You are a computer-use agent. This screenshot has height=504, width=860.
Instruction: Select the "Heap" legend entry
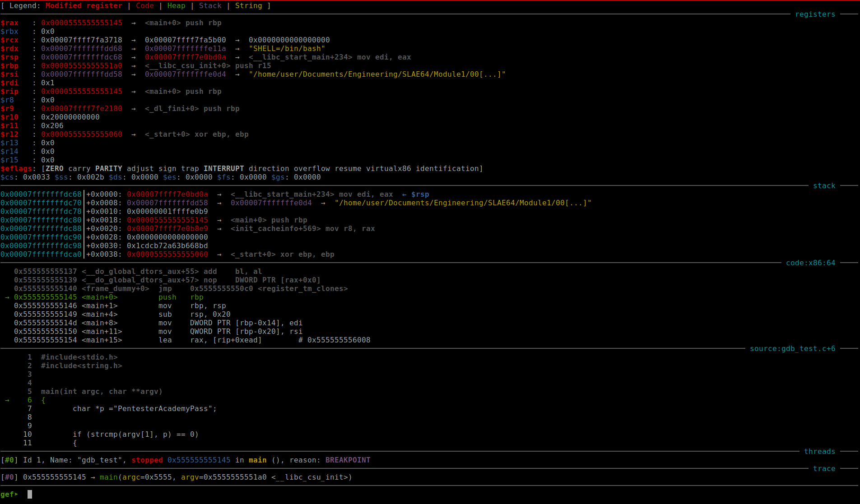click(176, 6)
